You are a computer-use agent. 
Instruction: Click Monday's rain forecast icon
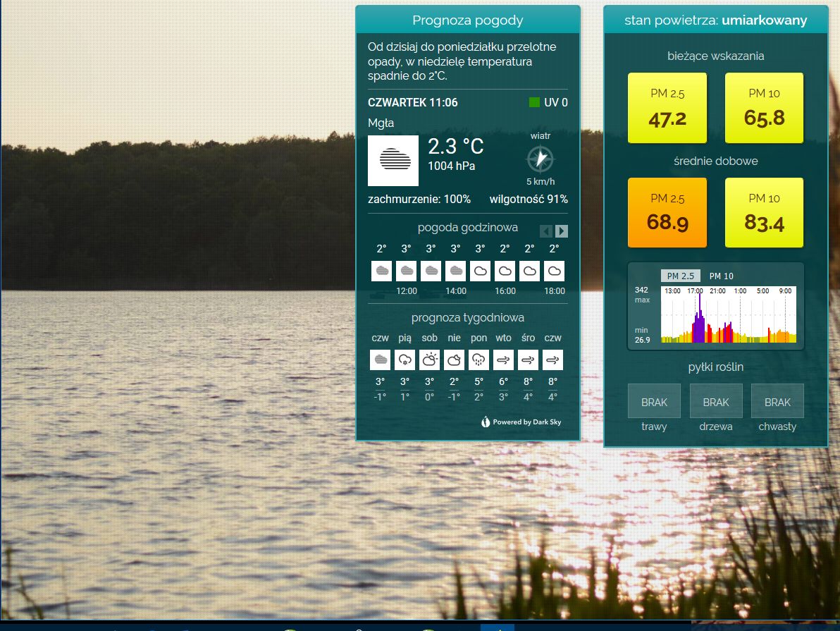479,360
